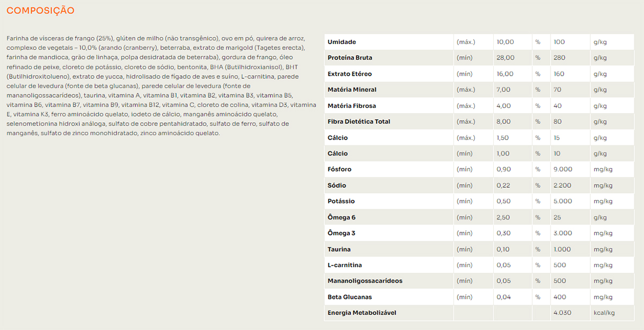Select the Potássio row label
Screen dimensions: 644x330
[341, 201]
